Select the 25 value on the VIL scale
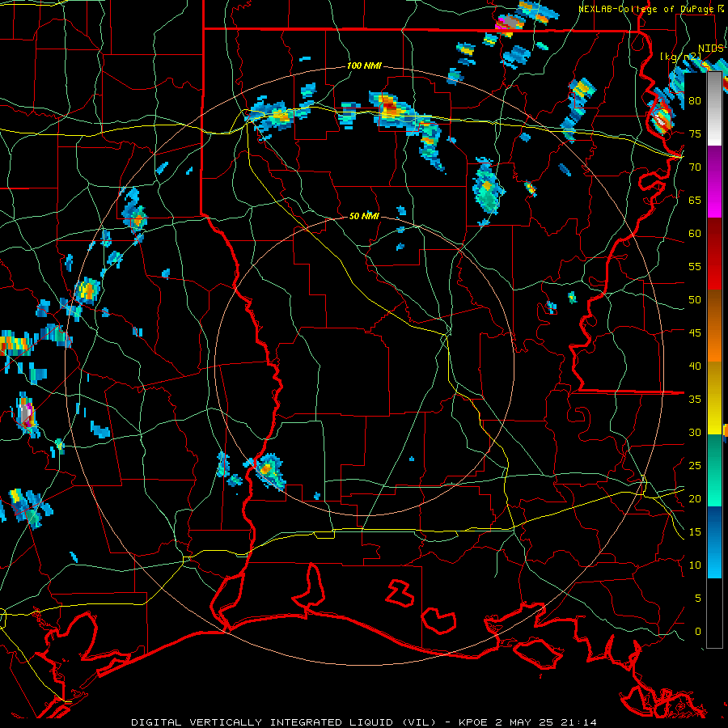This screenshot has width=728, height=728. click(695, 466)
